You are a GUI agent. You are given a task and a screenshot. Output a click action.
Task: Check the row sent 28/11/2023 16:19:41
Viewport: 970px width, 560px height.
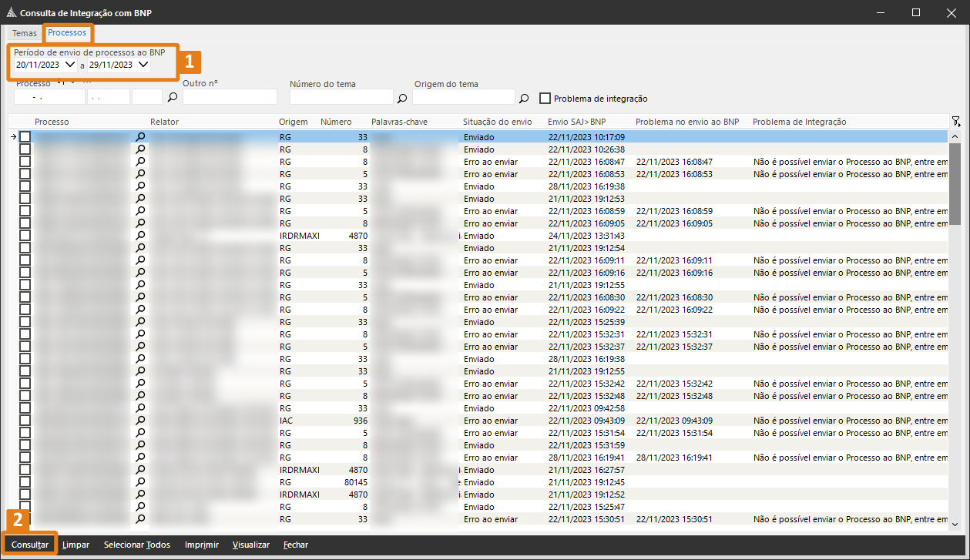25,457
